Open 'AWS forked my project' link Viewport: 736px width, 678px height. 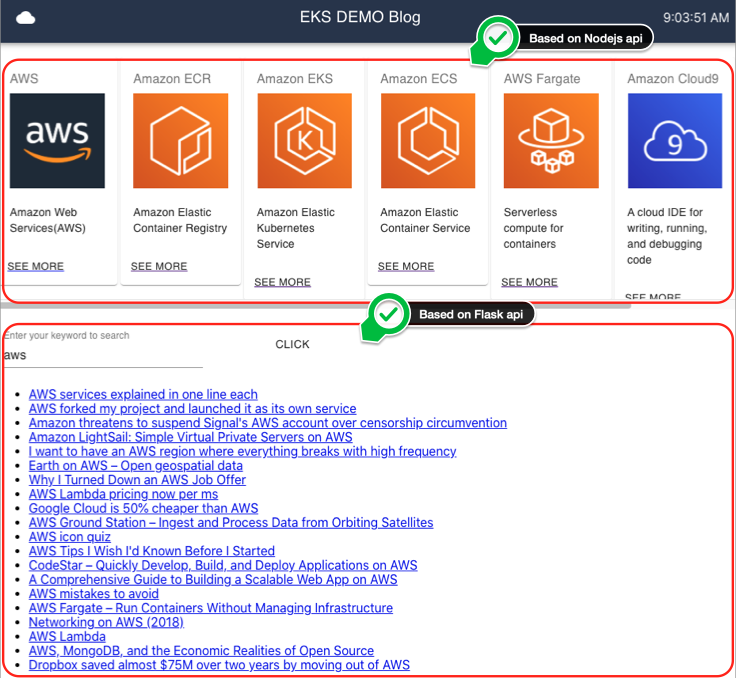[192, 408]
